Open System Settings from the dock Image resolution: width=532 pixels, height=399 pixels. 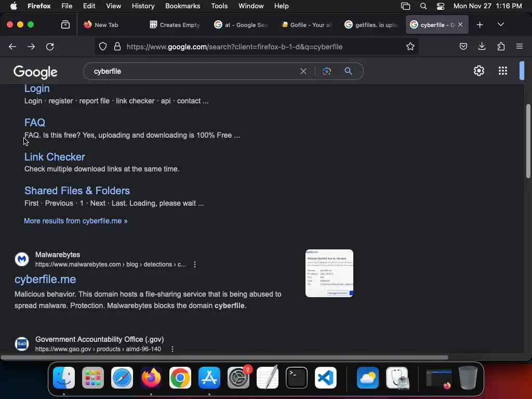click(238, 378)
